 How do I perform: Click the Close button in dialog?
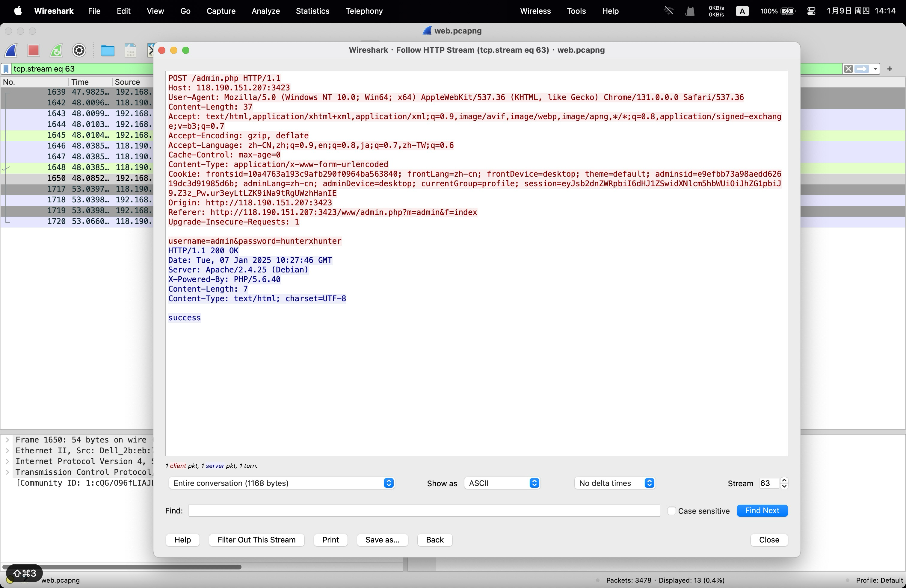tap(769, 540)
